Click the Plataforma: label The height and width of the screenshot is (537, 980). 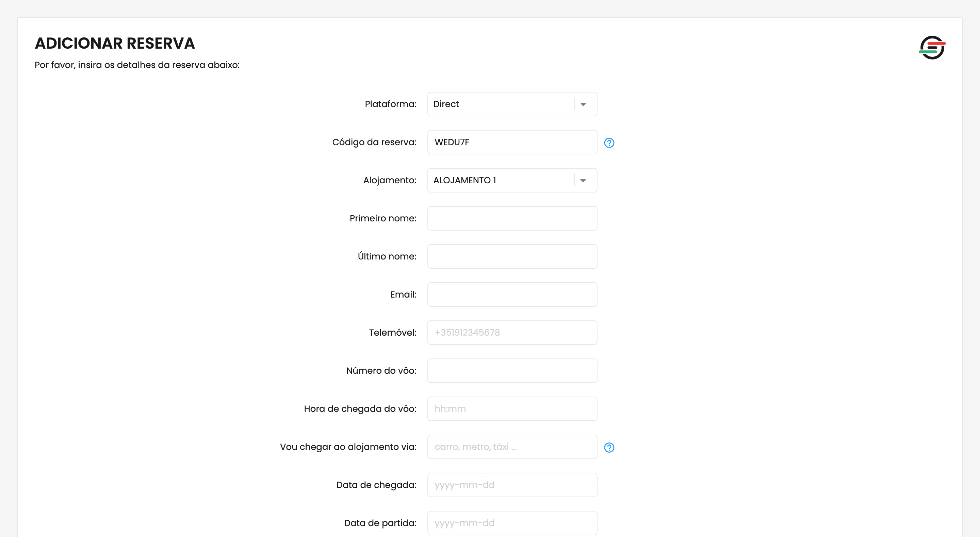pos(390,104)
